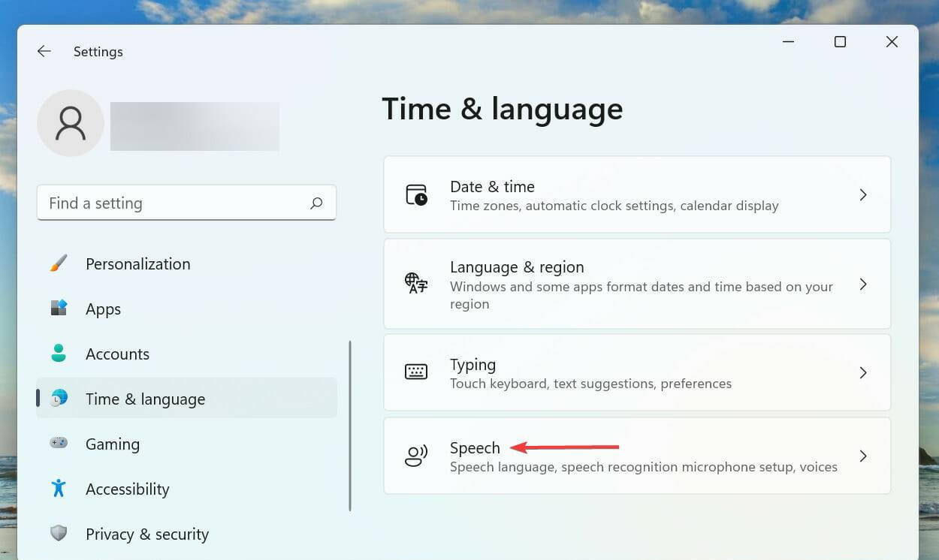Click the Gaming controller icon
Image resolution: width=939 pixels, height=560 pixels.
tap(59, 443)
